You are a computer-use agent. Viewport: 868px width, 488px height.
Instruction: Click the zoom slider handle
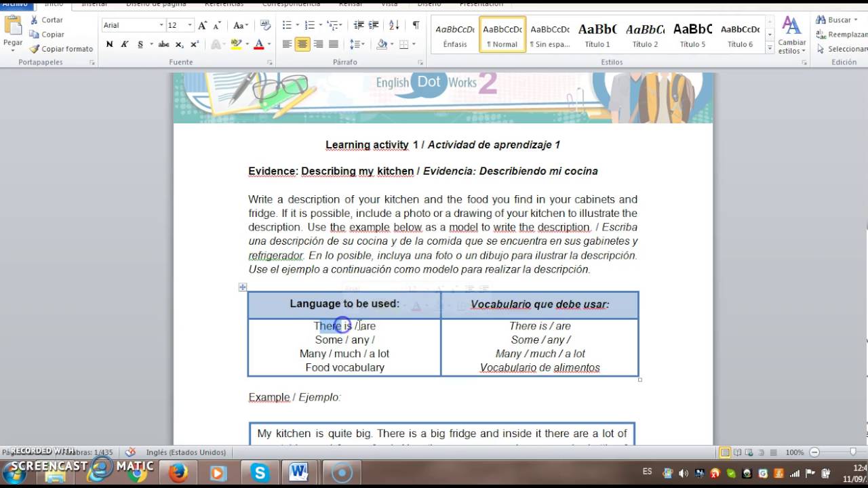[853, 452]
